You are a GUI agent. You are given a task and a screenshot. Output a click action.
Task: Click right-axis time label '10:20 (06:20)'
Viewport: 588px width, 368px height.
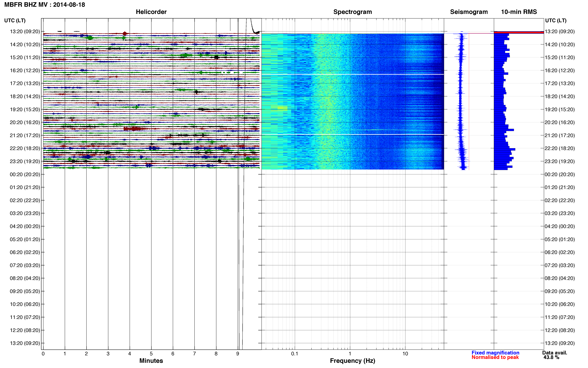point(560,304)
